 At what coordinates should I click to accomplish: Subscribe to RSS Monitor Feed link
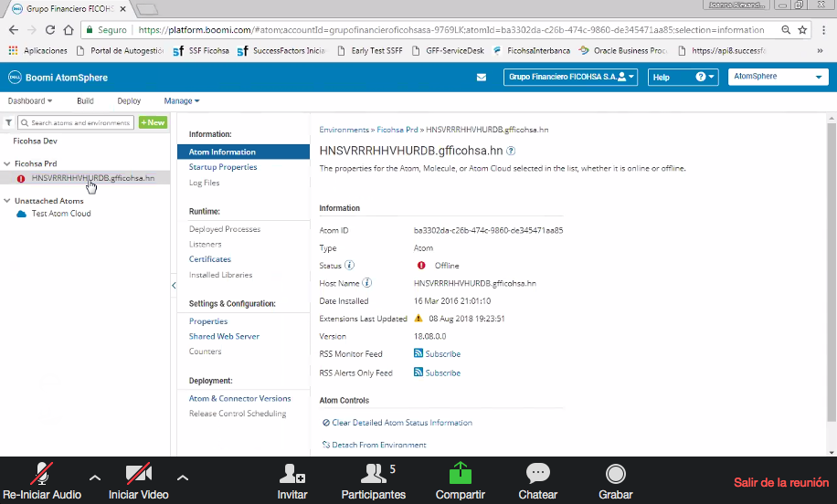(x=442, y=353)
